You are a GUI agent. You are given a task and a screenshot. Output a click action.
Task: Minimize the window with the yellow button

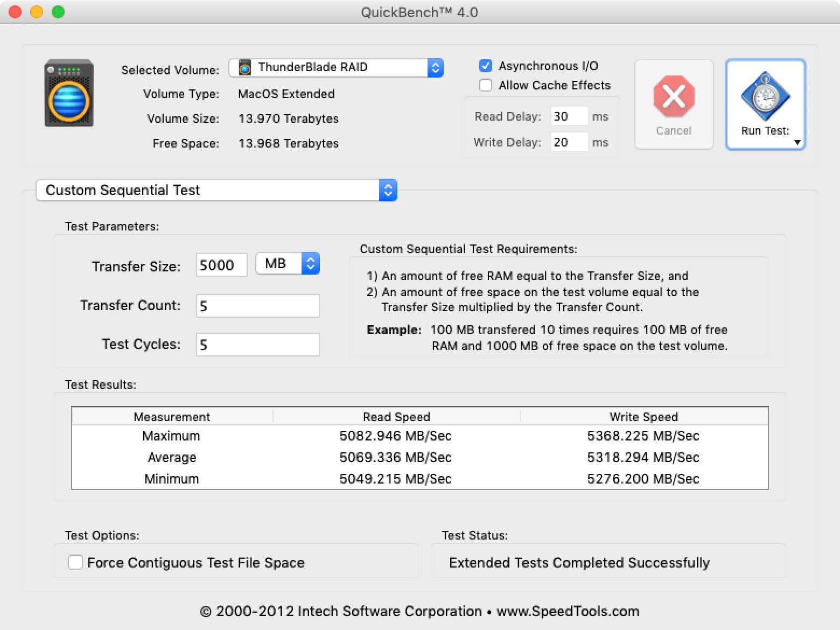pyautogui.click(x=37, y=12)
